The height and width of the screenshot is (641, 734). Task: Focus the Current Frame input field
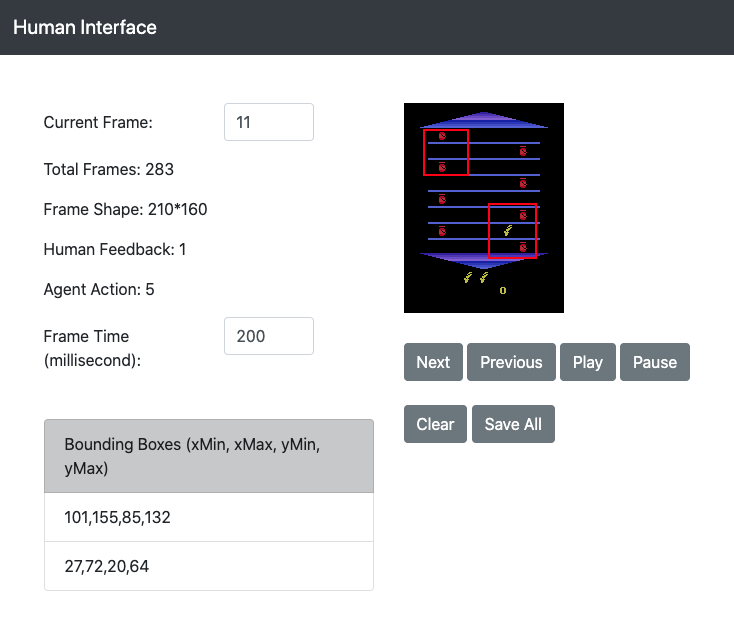(269, 122)
